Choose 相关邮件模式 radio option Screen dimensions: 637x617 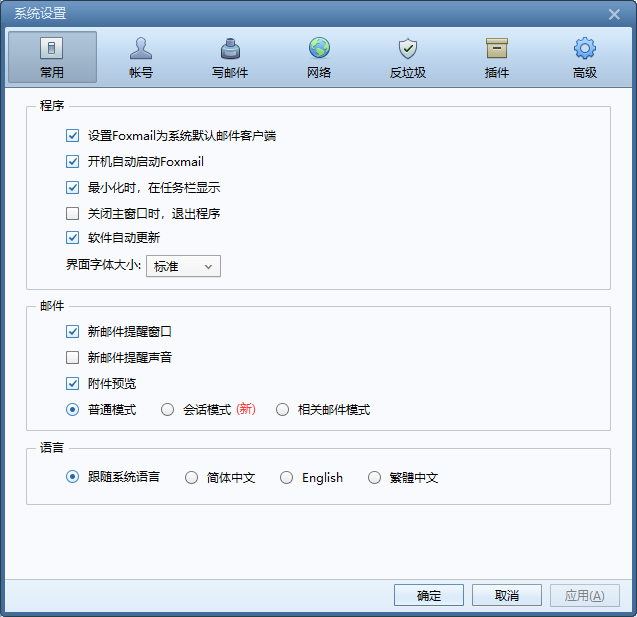[282, 410]
